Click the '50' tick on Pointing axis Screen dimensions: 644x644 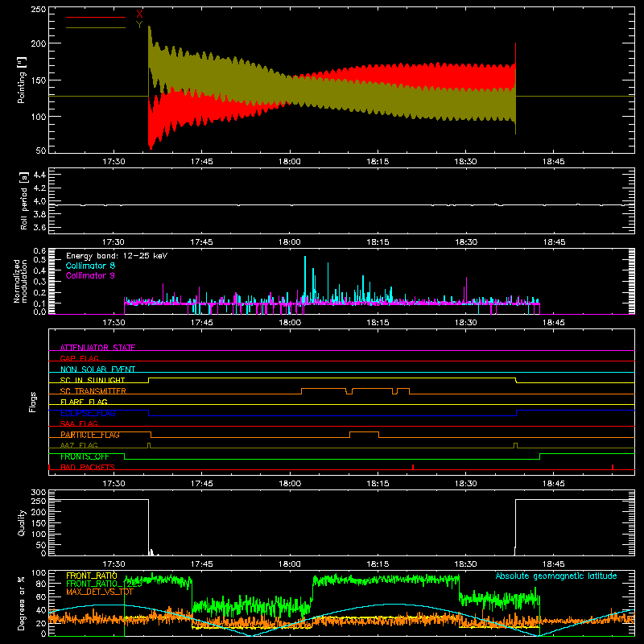41,151
